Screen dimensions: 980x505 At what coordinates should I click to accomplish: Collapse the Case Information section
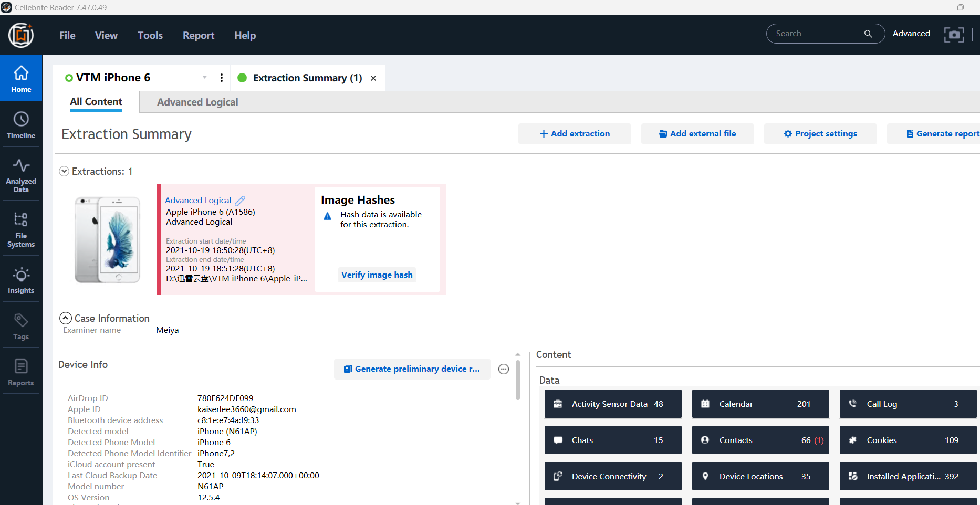66,318
